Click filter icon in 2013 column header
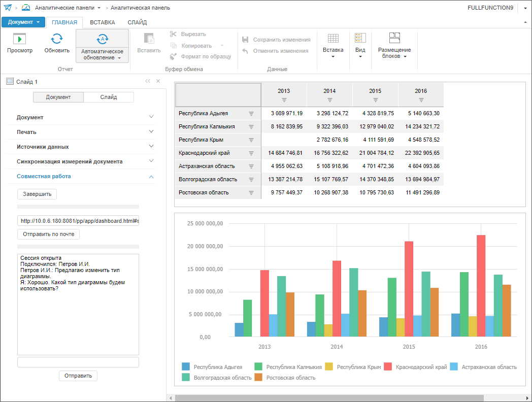This screenshot has width=532, height=402. pos(284,100)
